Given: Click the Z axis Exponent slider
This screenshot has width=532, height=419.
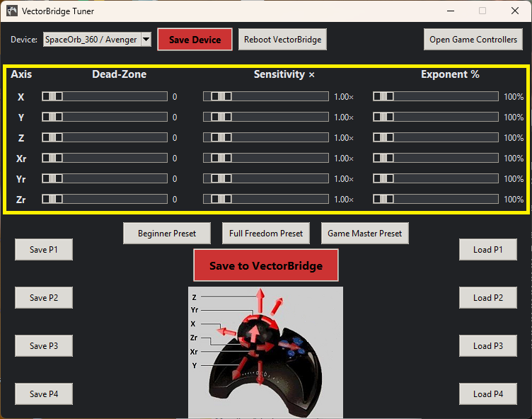Looking at the screenshot, I should click(x=436, y=137).
